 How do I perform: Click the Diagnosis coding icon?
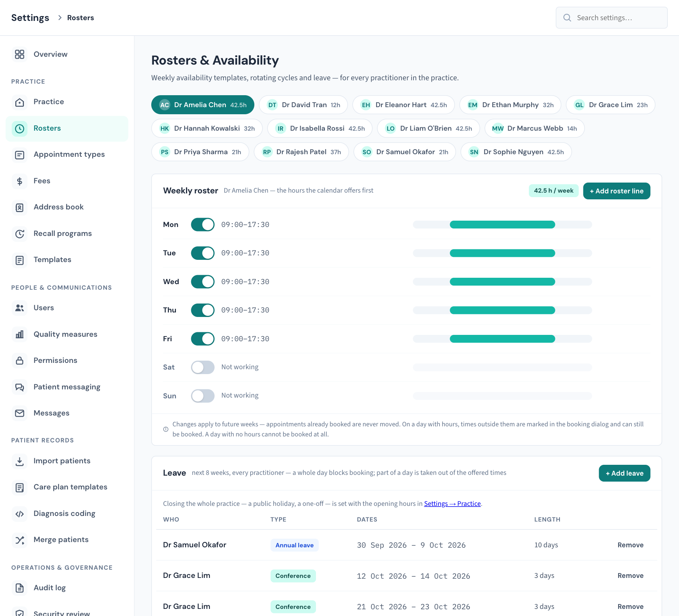[x=19, y=514]
